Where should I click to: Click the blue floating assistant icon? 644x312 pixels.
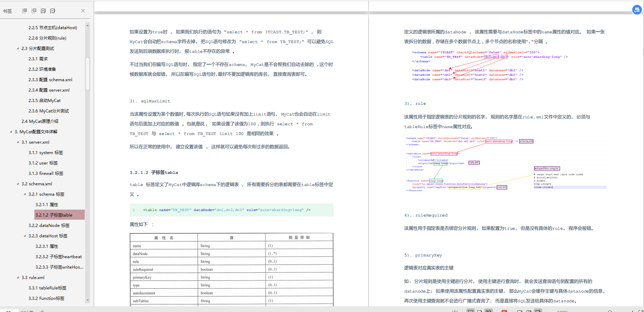coord(637,10)
